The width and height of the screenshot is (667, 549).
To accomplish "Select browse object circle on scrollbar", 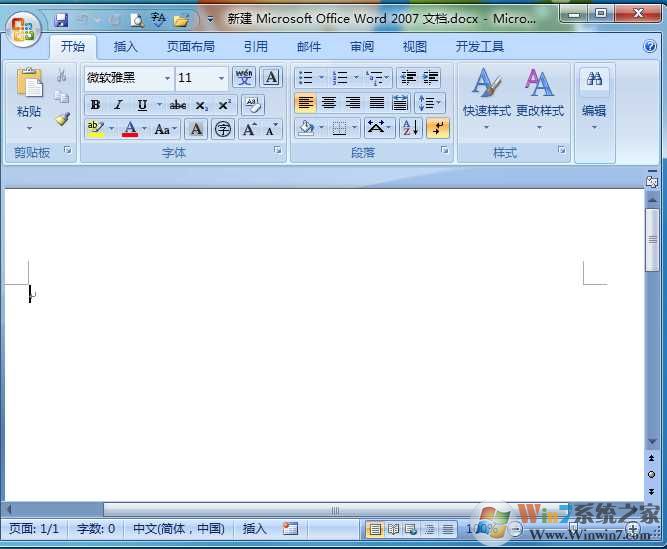I will (x=651, y=475).
